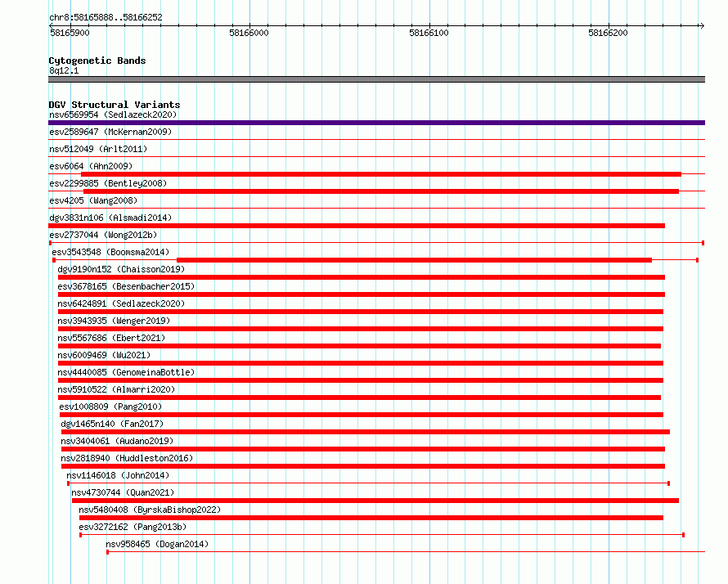728x584 pixels.
Task: Select the Cytogenetic Bands track title
Action: point(97,61)
